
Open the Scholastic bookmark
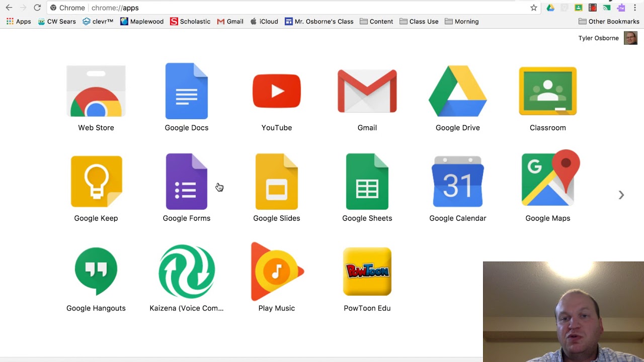coord(190,22)
